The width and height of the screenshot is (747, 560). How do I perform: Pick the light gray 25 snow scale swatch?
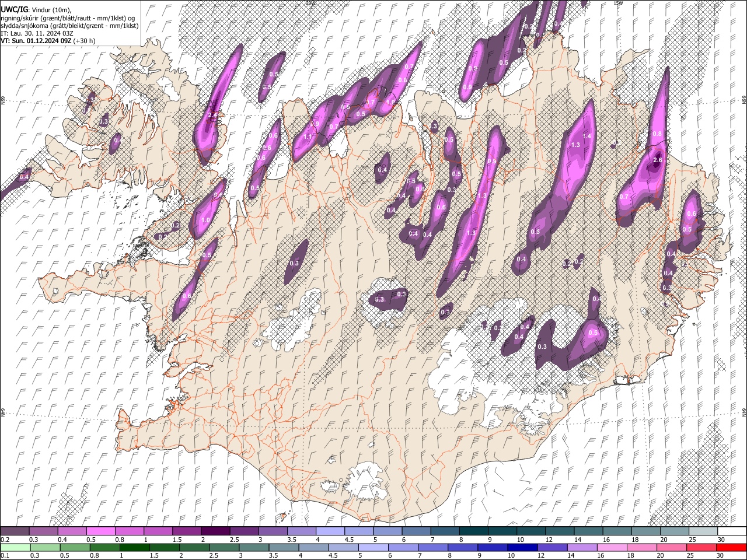(x=703, y=531)
